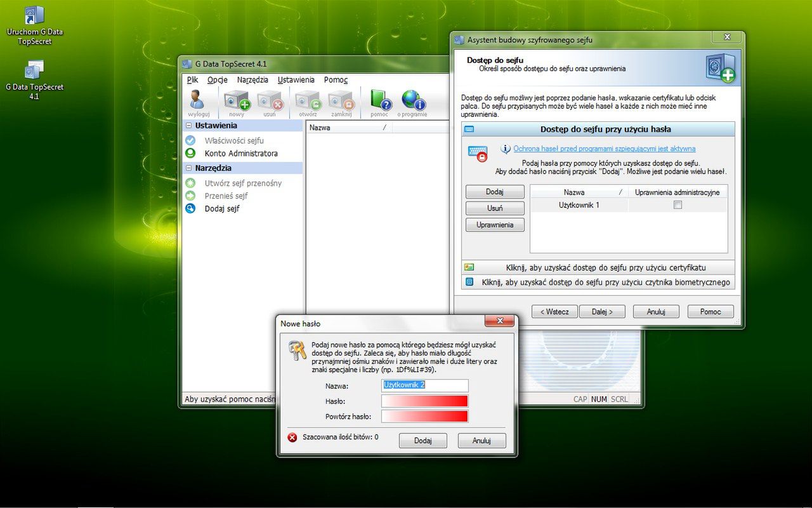
Task: Click Dodaj in the Nowe hasło dialog
Action: tap(422, 441)
